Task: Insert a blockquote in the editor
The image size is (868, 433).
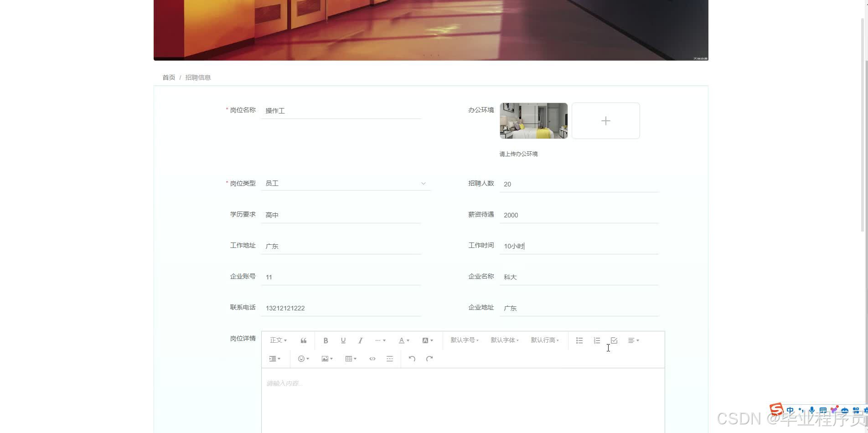Action: [304, 340]
